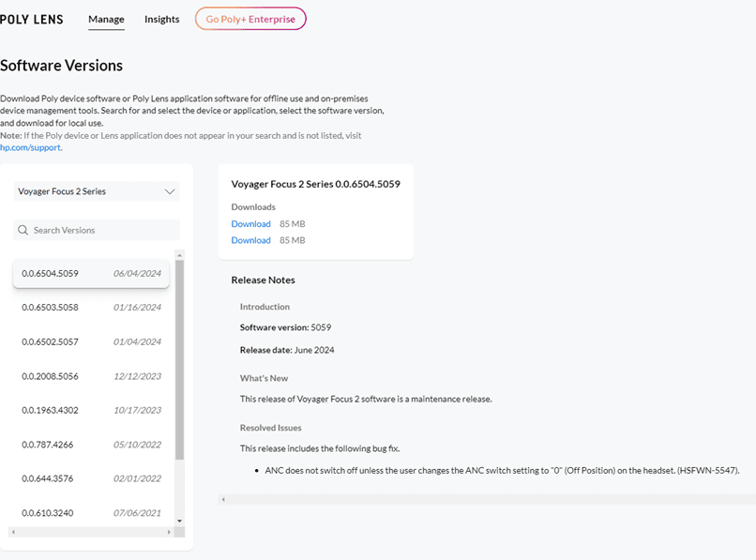756x560 pixels.
Task: Click the version list scroll down arrow
Action: point(180,521)
